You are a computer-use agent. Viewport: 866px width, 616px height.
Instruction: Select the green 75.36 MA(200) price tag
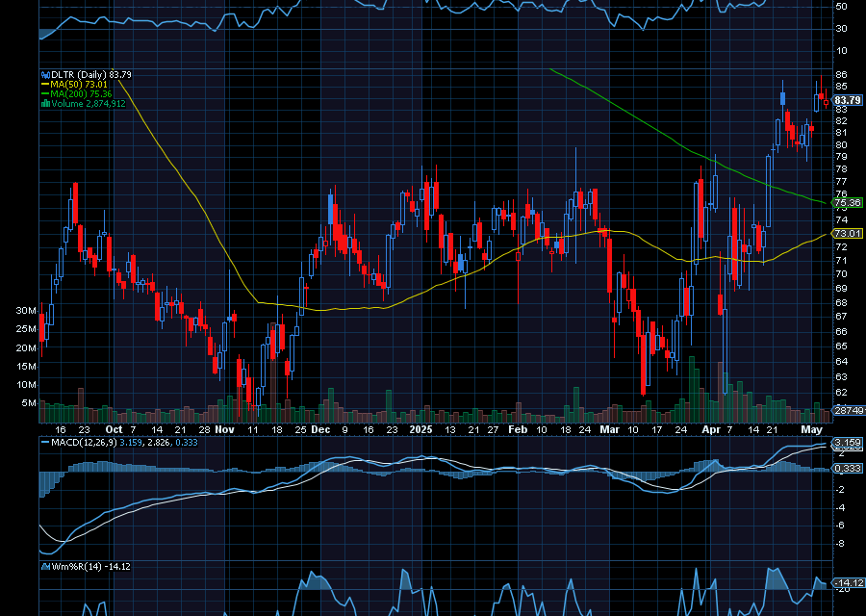pos(847,203)
